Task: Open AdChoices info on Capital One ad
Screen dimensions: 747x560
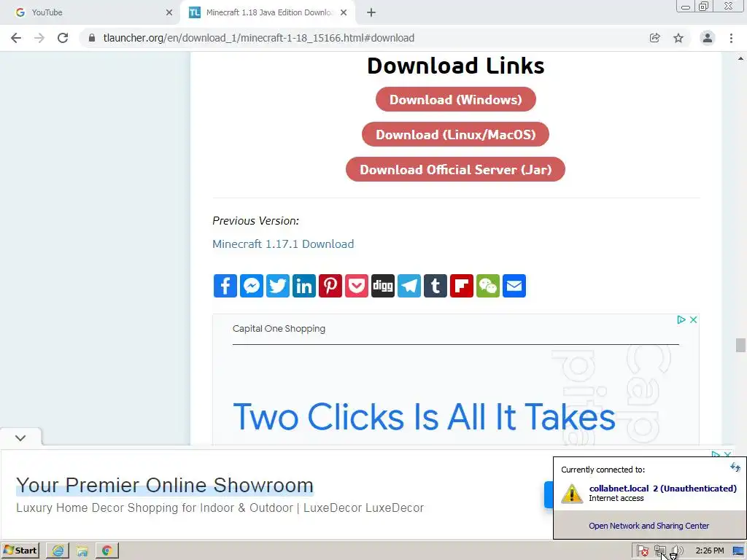Action: tap(681, 319)
